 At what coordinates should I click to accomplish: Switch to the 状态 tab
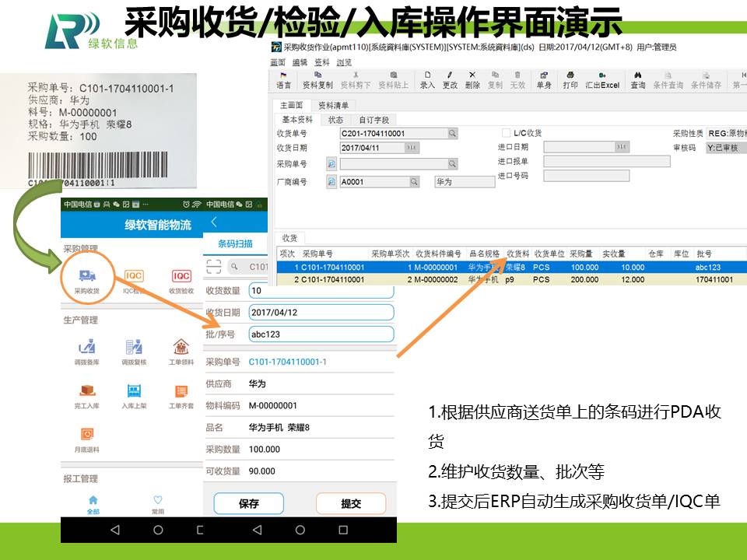336,120
